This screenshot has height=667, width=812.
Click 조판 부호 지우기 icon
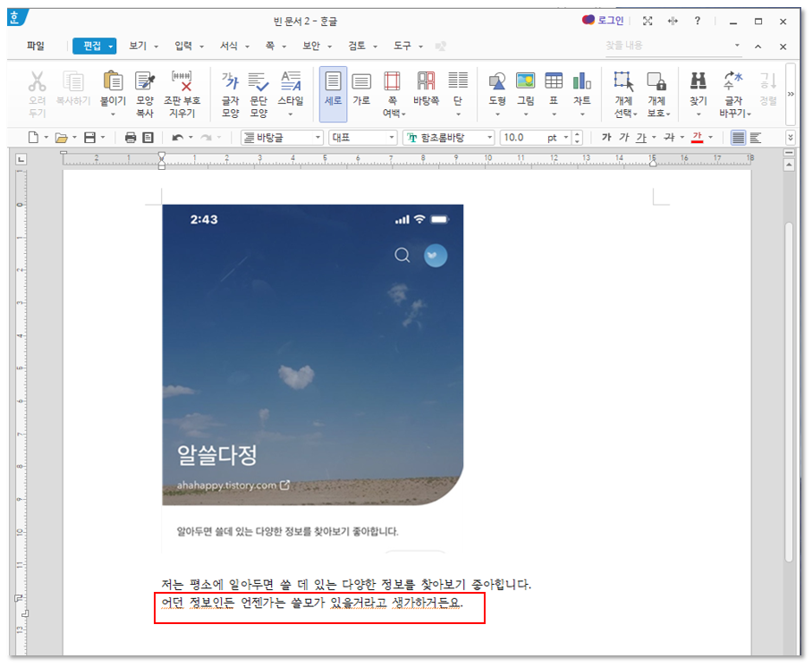click(x=182, y=82)
